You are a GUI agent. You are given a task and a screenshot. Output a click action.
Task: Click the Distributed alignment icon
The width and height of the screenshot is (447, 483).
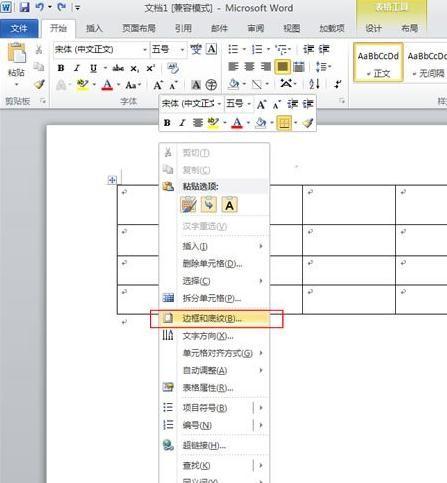click(299, 67)
